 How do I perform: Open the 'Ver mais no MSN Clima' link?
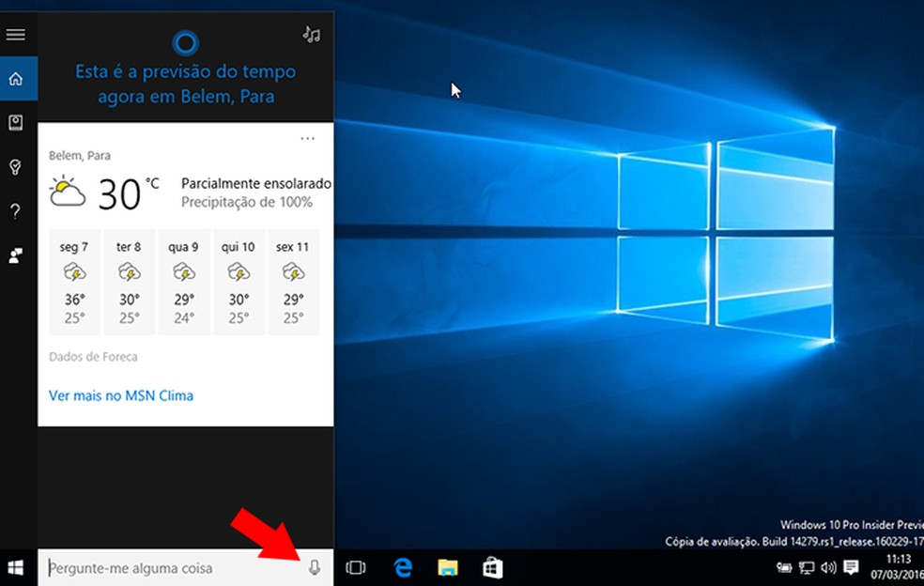coord(121,395)
